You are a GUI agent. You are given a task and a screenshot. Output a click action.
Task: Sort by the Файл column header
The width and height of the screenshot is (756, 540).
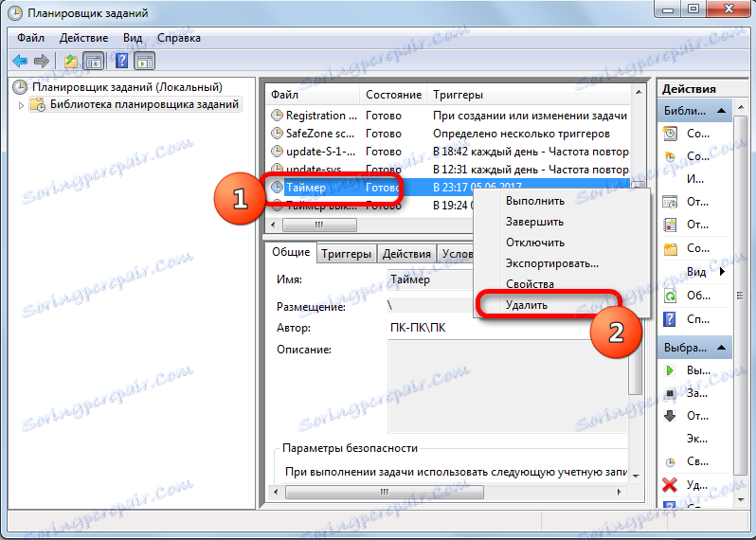[x=313, y=95]
